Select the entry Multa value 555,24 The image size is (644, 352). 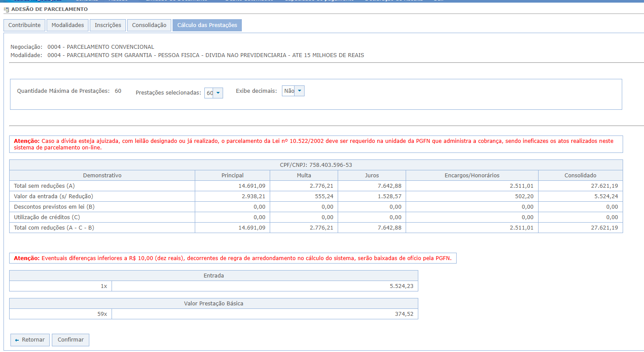coord(324,196)
